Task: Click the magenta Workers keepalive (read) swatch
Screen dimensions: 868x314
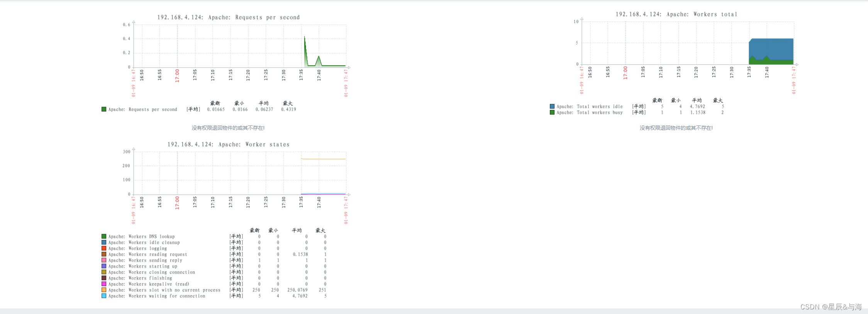Action: pyautogui.click(x=104, y=284)
